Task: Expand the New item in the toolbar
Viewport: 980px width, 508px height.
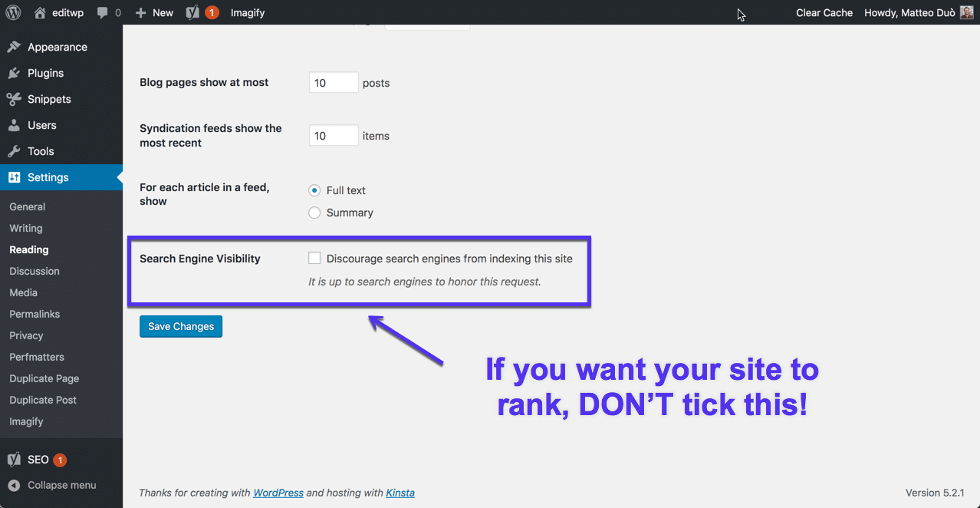Action: pyautogui.click(x=153, y=12)
